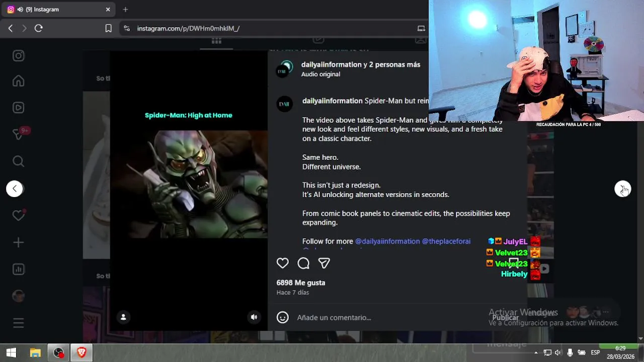View site information icon in address bar
644x362 pixels.
pos(126,28)
